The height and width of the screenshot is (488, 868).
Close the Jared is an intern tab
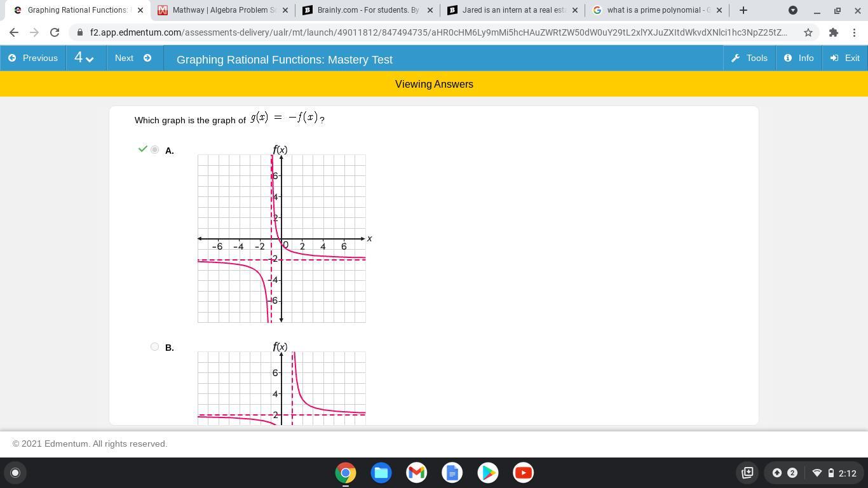575,10
